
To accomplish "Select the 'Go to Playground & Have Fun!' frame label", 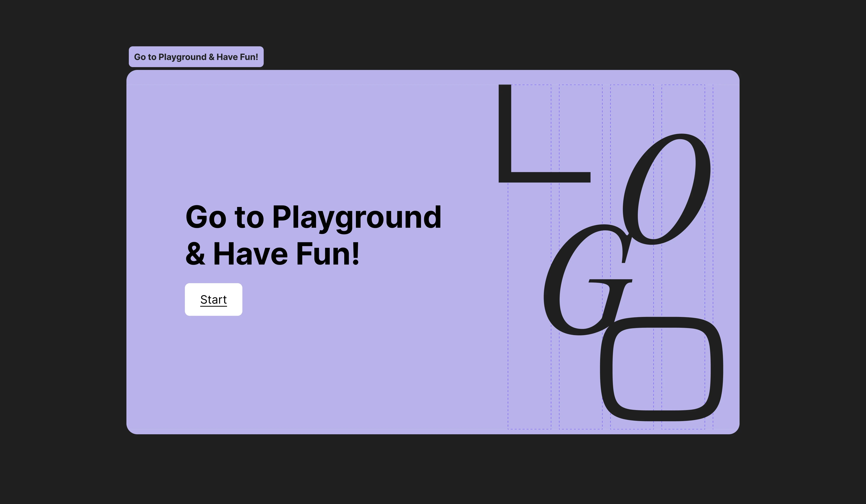I will pyautogui.click(x=196, y=57).
